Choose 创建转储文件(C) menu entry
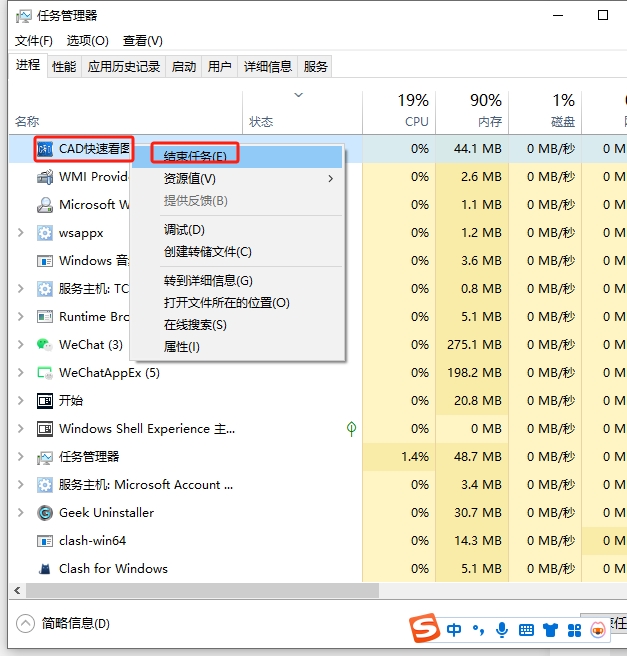This screenshot has height=656, width=627. pyautogui.click(x=238, y=252)
